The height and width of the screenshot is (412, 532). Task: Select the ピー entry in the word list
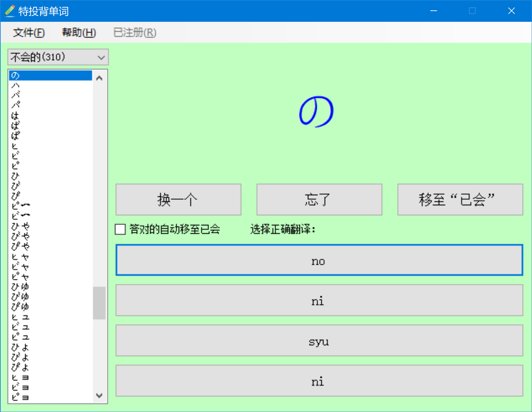(x=50, y=206)
